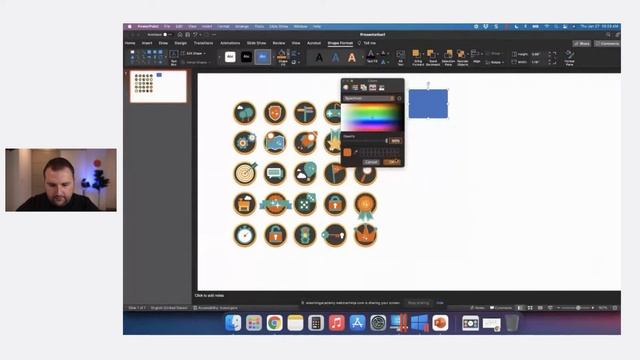Pick the eyedropper tool in Colors window
640x360 pixels.
tap(356, 152)
